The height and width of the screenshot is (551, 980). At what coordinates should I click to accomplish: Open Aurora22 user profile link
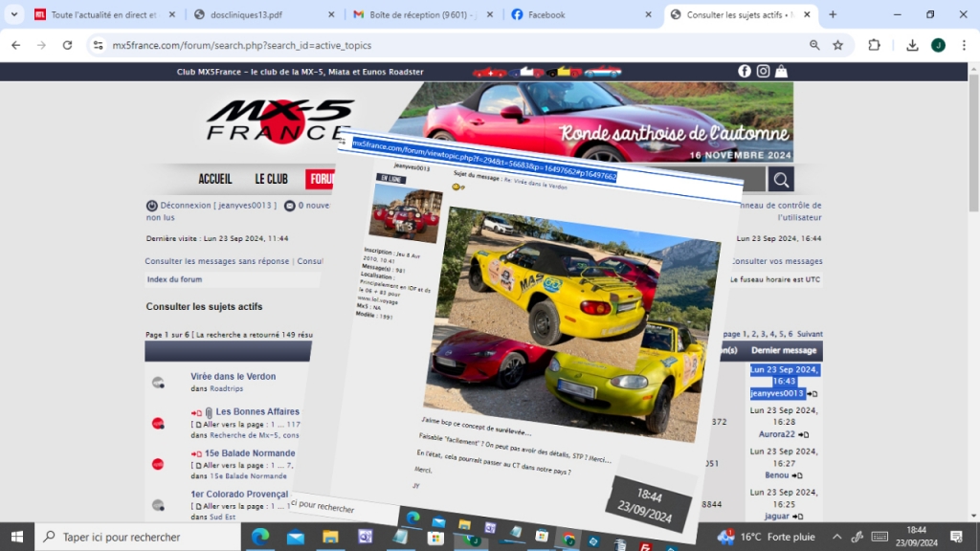pos(777,434)
